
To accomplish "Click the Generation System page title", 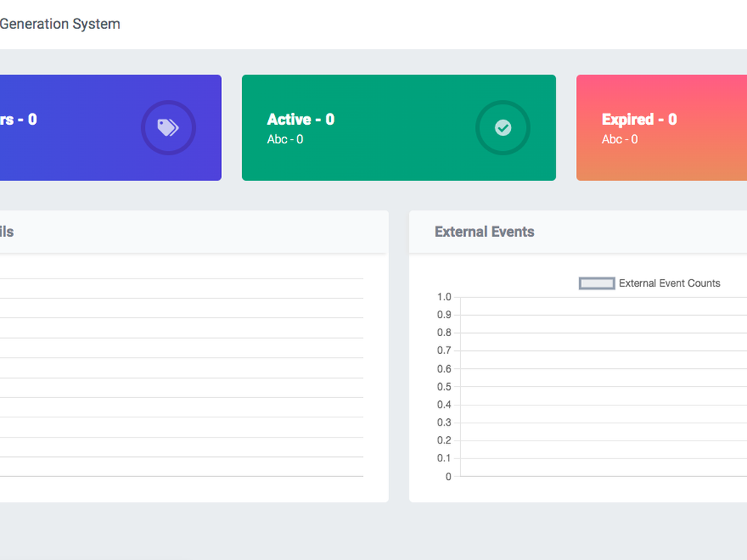I will point(60,24).
